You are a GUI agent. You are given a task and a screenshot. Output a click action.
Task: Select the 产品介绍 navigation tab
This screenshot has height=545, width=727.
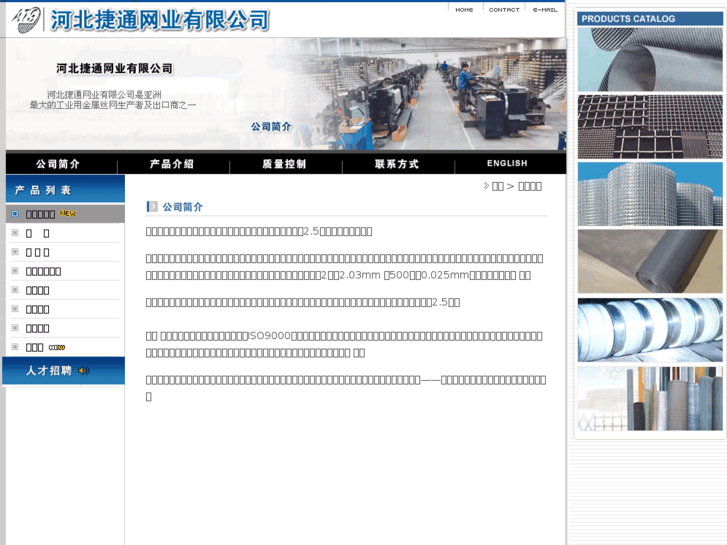pos(172,164)
